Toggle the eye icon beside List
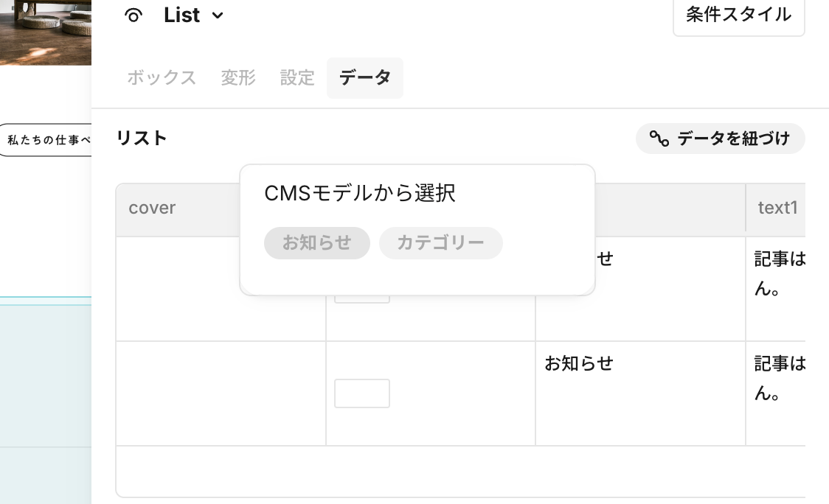This screenshot has height=504, width=829. [133, 15]
